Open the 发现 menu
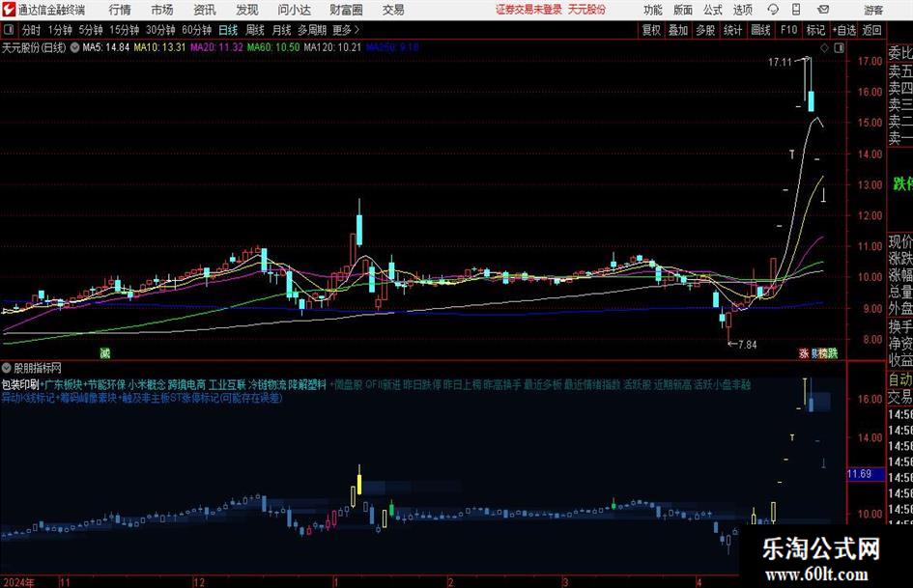The width and height of the screenshot is (913, 588). coord(247,10)
